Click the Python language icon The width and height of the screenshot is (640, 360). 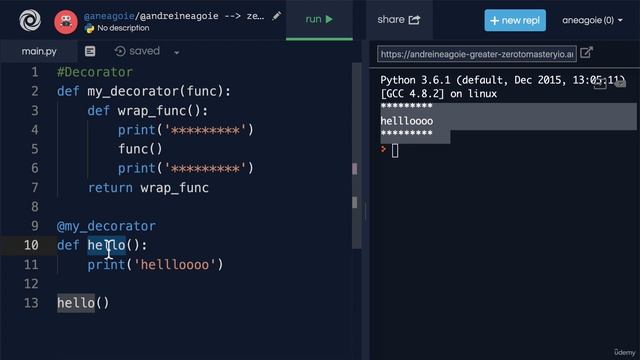click(89, 28)
